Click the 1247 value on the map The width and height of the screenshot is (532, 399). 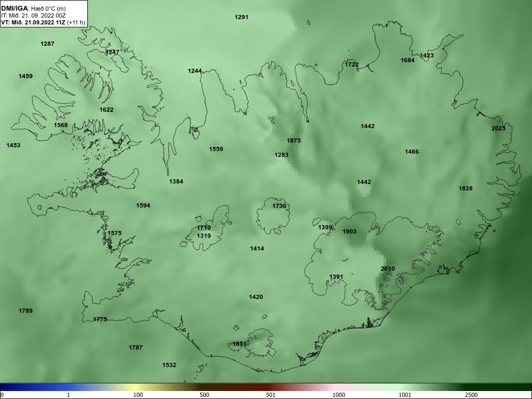tap(112, 52)
